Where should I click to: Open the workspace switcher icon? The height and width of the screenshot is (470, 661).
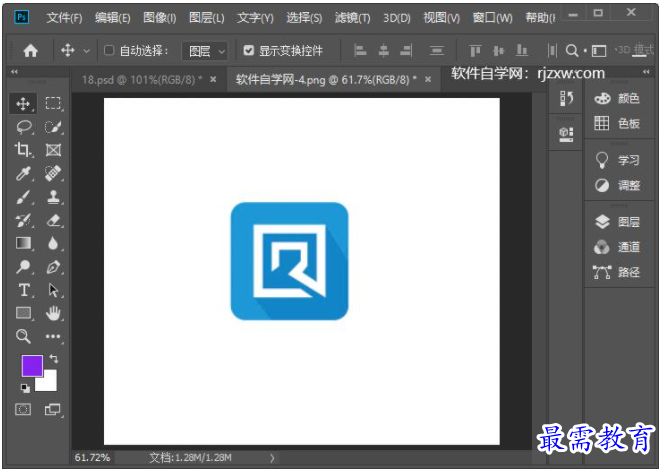pos(599,51)
